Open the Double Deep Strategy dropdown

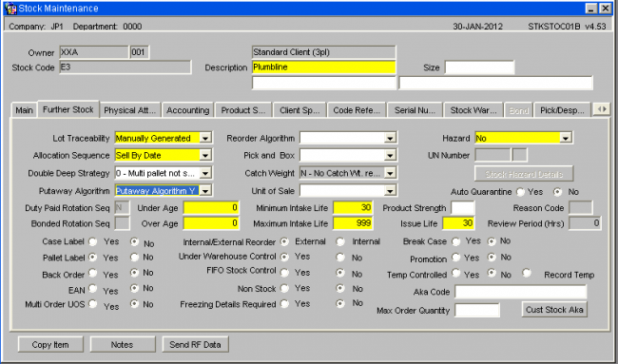pyautogui.click(x=205, y=173)
